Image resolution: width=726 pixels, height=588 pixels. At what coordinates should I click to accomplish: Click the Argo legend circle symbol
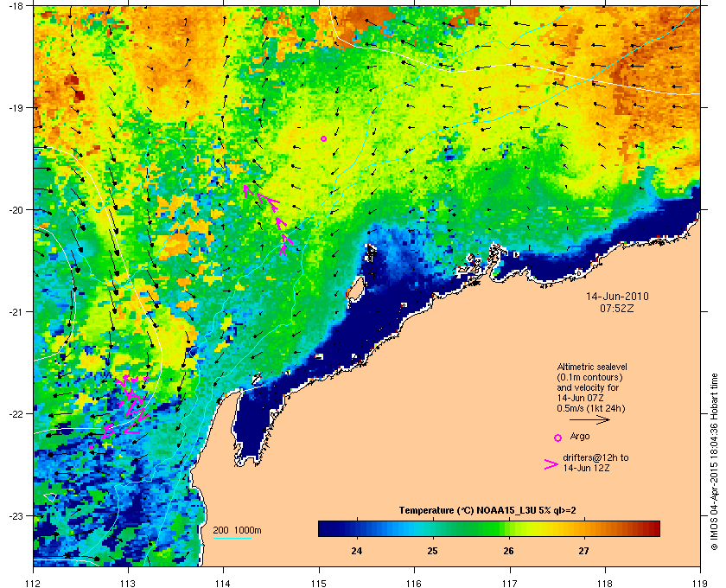pos(558,438)
